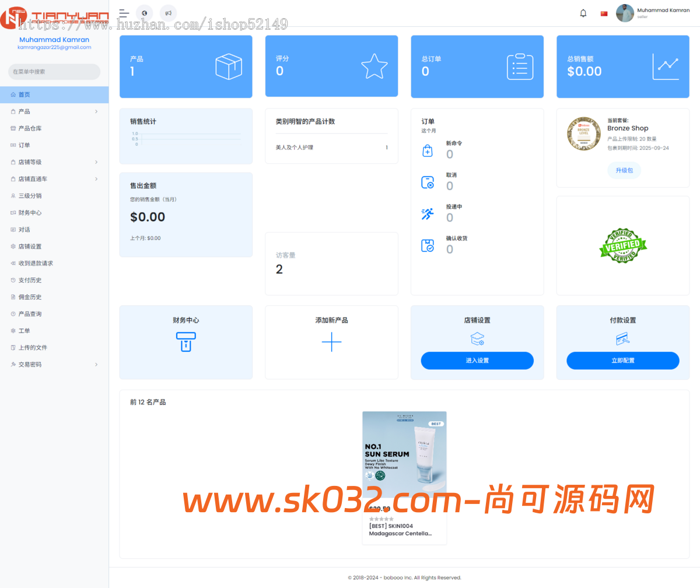Click the 确认收货 confirmed receipt icon
Image resolution: width=700 pixels, height=588 pixels.
coord(427,245)
